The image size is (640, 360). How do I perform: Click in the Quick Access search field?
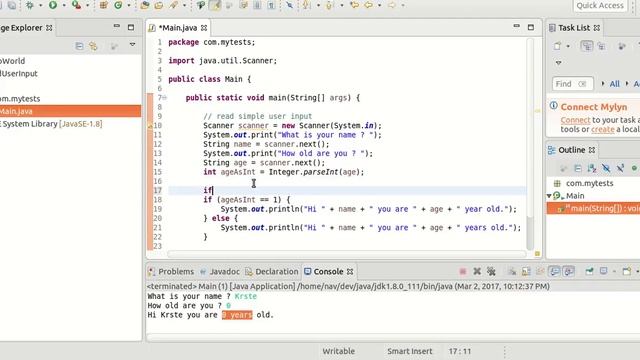(600, 5)
